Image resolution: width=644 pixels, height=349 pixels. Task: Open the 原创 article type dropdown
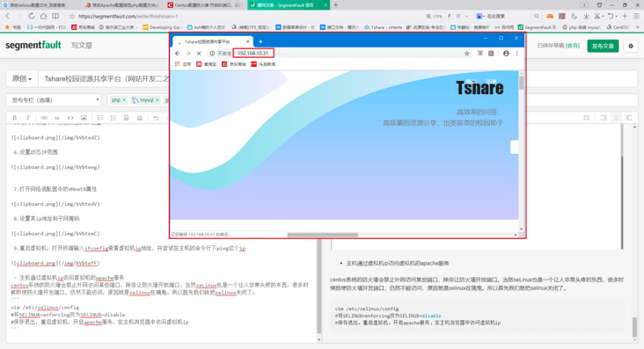[x=22, y=78]
